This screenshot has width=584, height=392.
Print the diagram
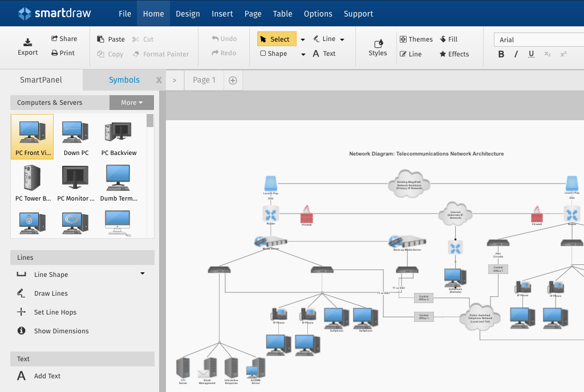(63, 53)
